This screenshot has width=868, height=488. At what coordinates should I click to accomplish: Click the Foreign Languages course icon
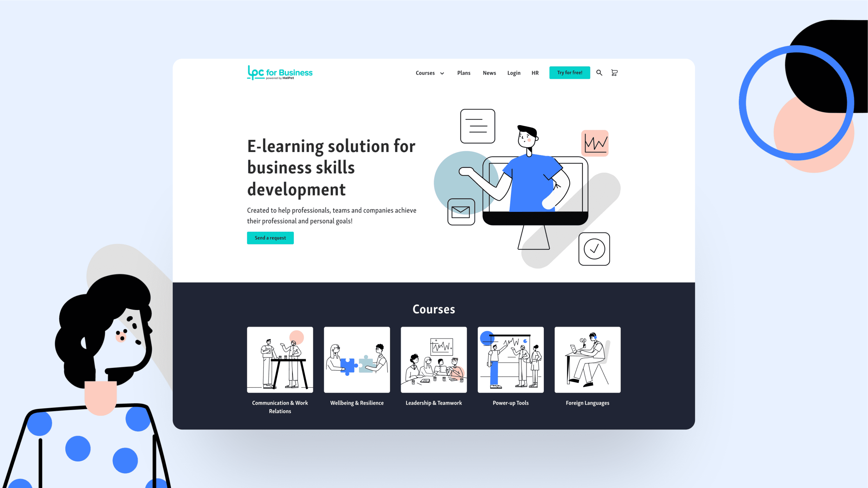coord(587,360)
